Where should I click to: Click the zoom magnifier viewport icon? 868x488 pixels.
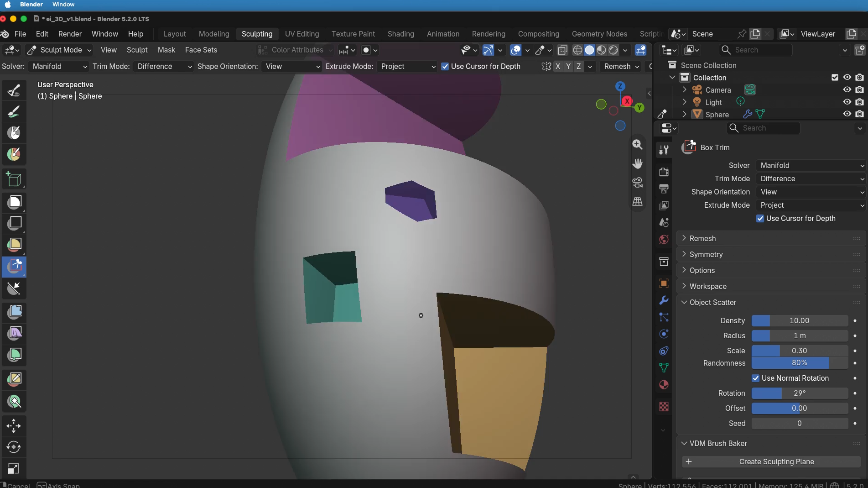pos(638,145)
